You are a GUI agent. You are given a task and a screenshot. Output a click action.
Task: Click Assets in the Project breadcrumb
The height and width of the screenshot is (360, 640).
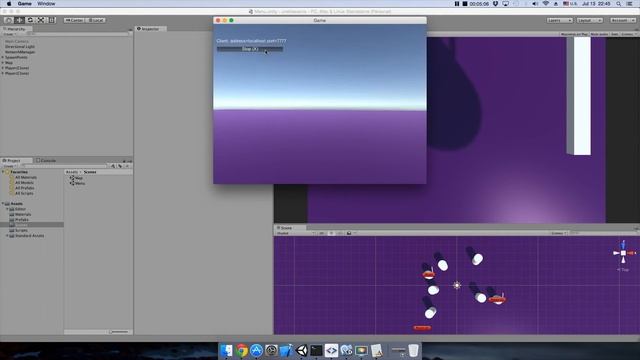71,172
